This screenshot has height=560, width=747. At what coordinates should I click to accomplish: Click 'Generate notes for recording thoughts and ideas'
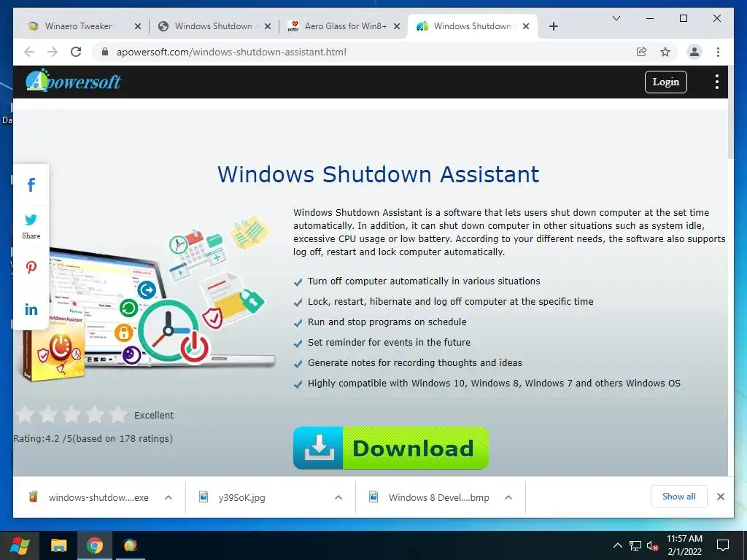click(414, 362)
